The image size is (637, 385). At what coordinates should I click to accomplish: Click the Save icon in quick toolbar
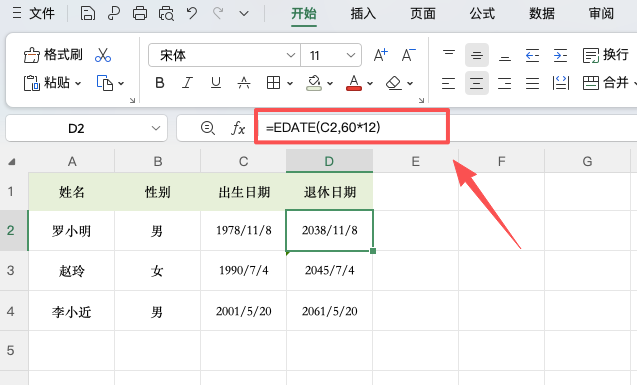pos(88,13)
